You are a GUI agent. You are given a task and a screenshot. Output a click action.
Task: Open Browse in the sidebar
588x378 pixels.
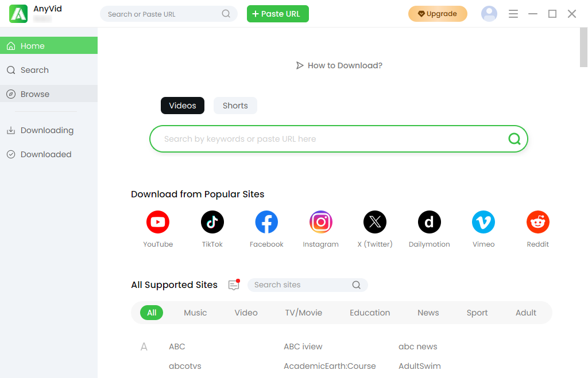[x=49, y=94]
